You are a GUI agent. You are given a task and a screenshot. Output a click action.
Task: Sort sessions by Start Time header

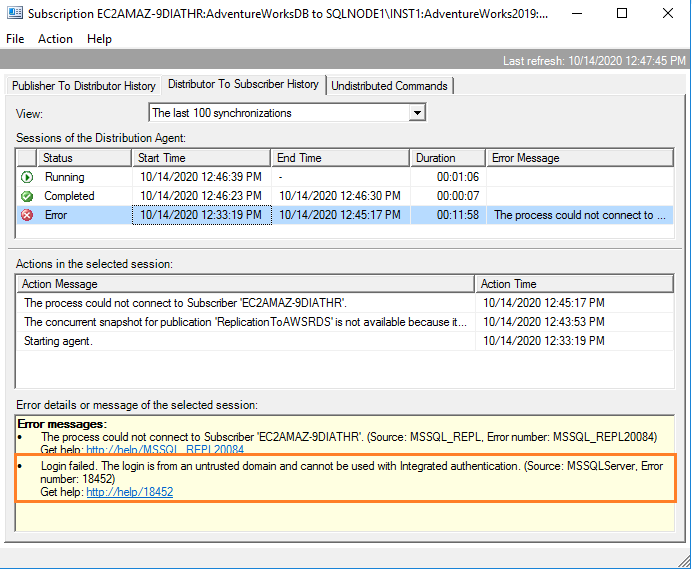tap(201, 158)
